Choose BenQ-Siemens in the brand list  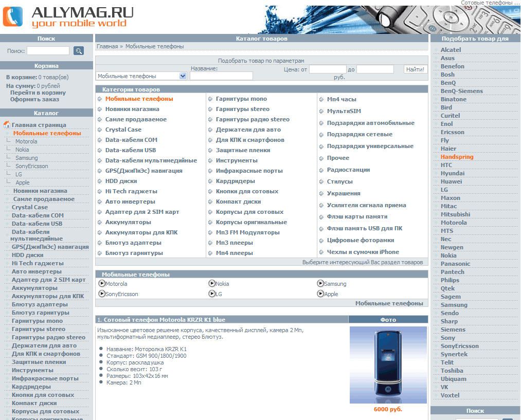coord(462,91)
